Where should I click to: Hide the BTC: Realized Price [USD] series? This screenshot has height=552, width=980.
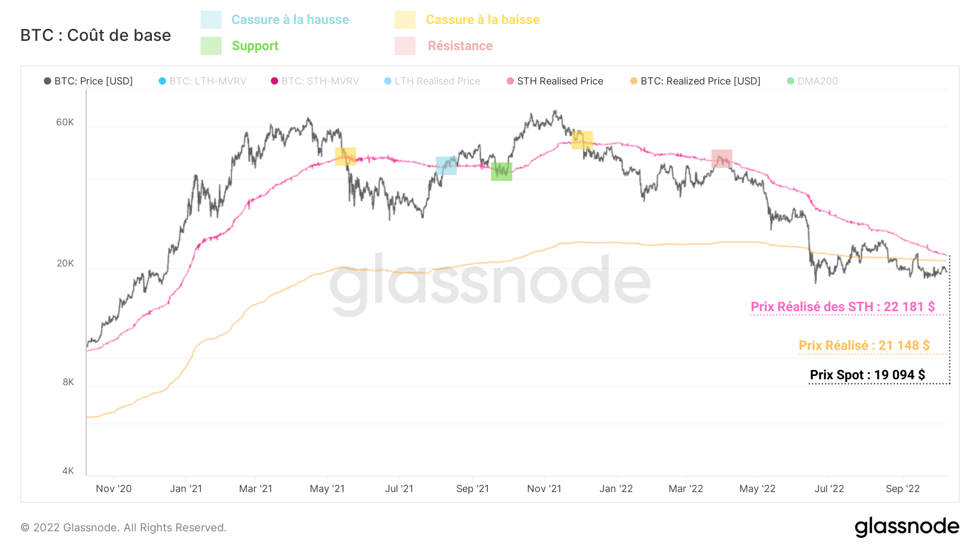695,81
